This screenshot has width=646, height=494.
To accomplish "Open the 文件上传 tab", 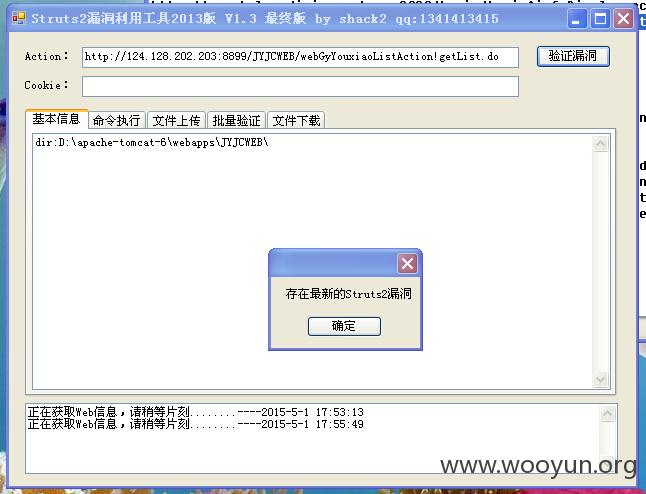I will click(176, 120).
